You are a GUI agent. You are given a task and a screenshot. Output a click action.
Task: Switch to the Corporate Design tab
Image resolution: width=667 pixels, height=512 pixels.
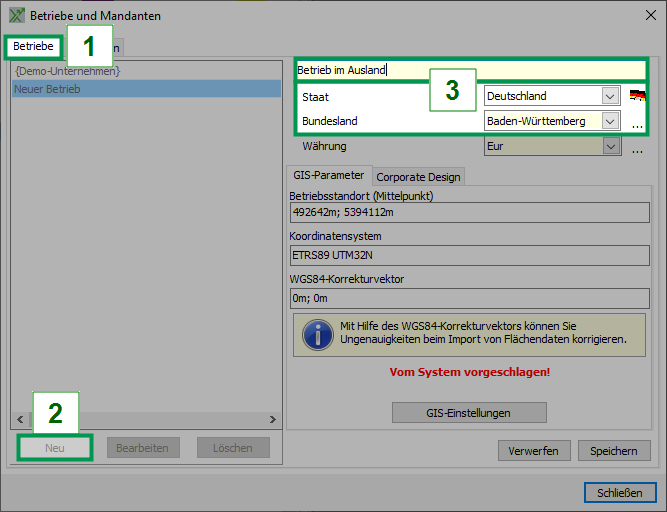(x=418, y=176)
